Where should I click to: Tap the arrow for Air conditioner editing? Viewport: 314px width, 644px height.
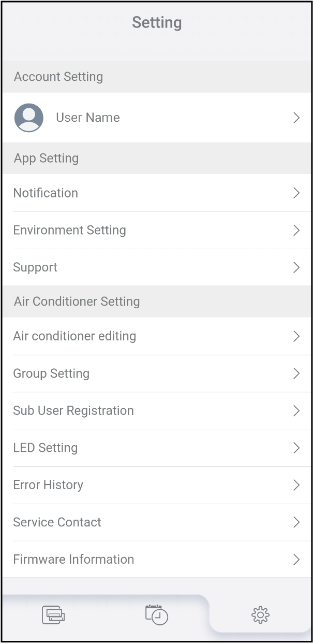pyautogui.click(x=296, y=336)
